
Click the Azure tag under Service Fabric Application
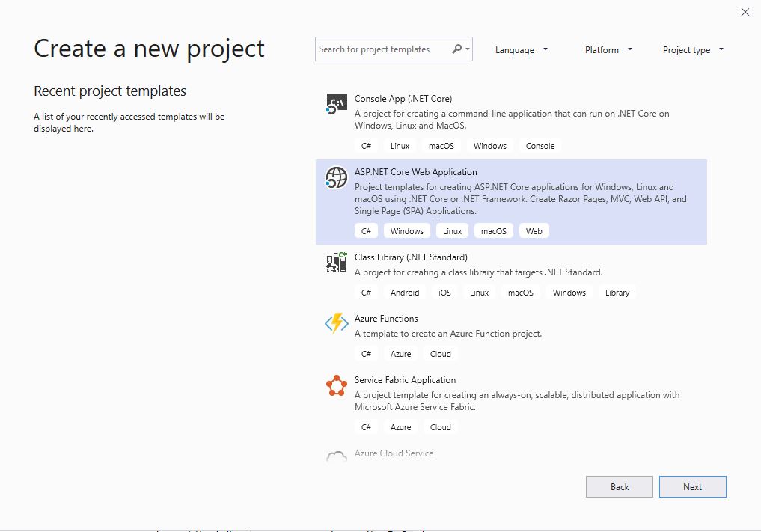click(x=401, y=428)
